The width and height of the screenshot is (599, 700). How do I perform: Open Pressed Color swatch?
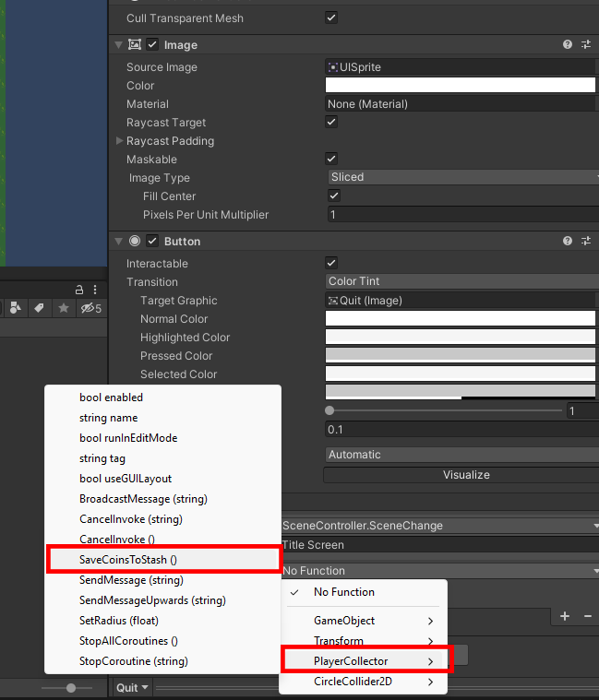[x=461, y=355]
